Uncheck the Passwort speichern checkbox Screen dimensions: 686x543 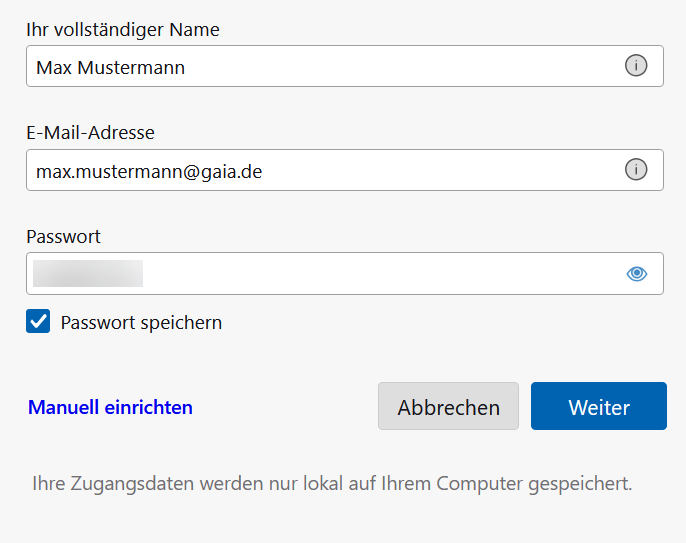pos(38,322)
